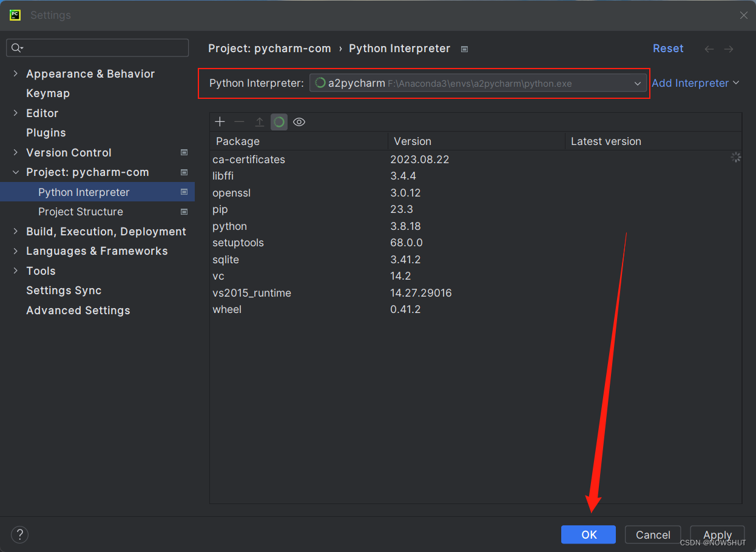Select the libffi package row
756x552 pixels.
point(476,176)
